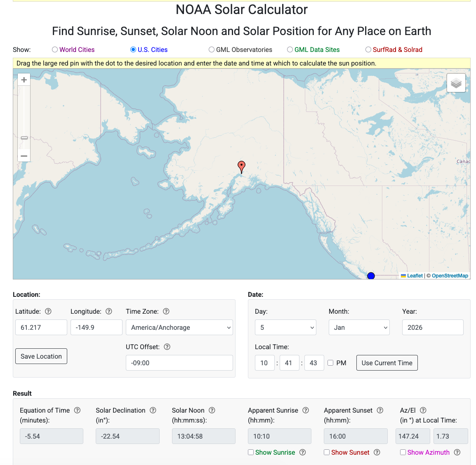Open the Month dropdown showing Jan
The image size is (476, 465).
tap(359, 327)
